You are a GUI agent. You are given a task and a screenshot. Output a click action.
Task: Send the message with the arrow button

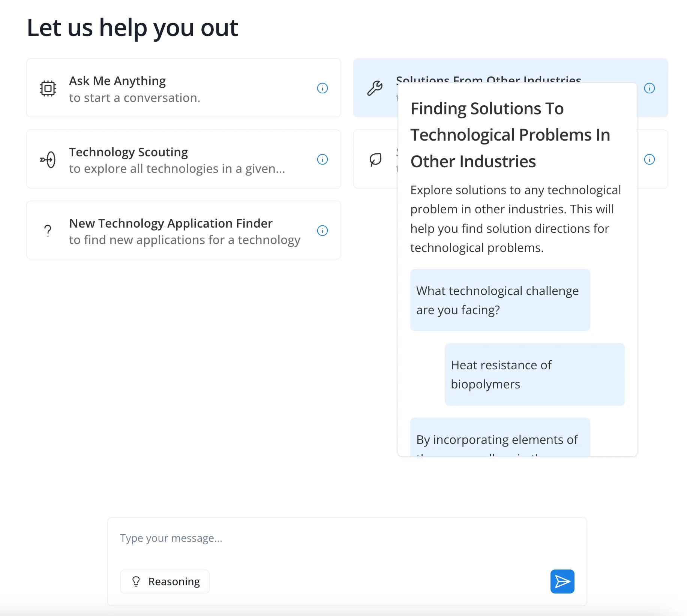click(562, 582)
